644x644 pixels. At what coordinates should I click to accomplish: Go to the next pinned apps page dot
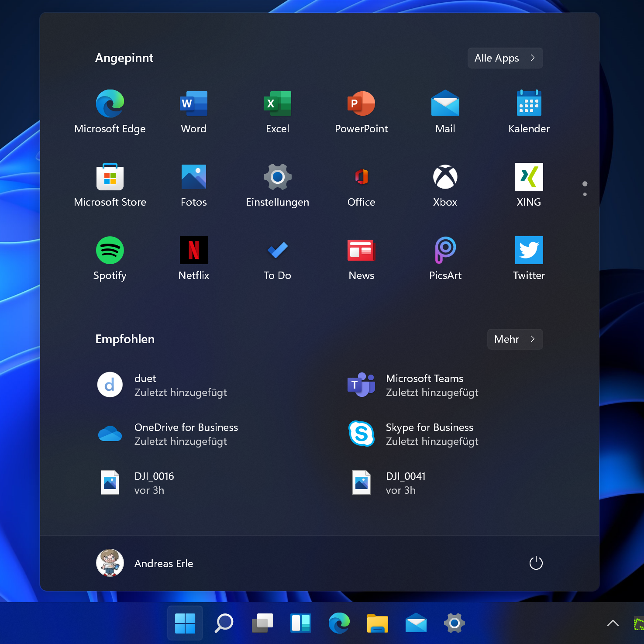pos(585,194)
